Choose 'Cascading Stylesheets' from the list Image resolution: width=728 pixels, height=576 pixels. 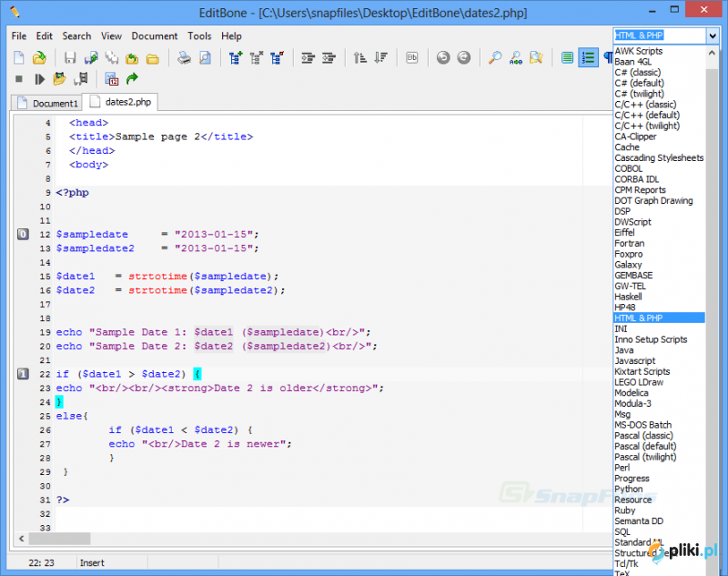(659, 157)
